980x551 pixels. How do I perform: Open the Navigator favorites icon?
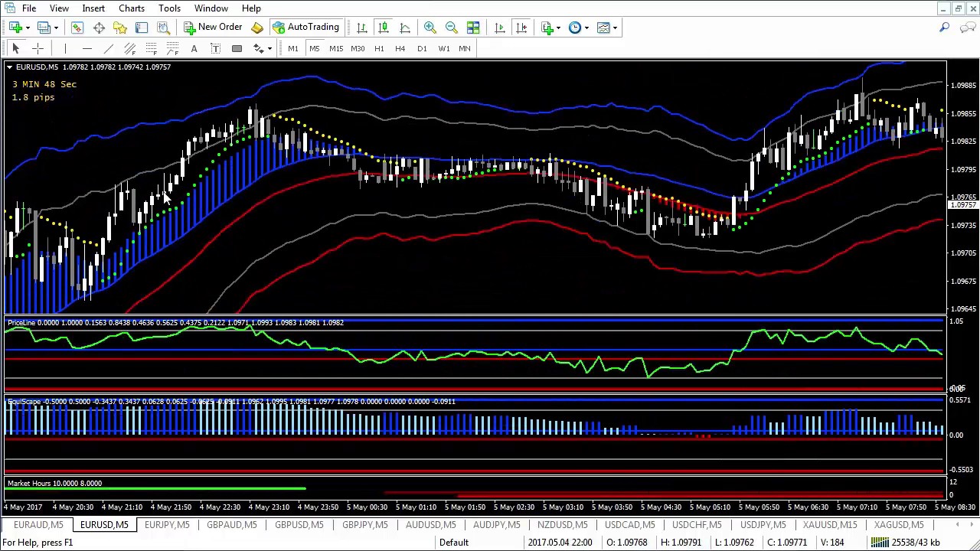point(120,28)
